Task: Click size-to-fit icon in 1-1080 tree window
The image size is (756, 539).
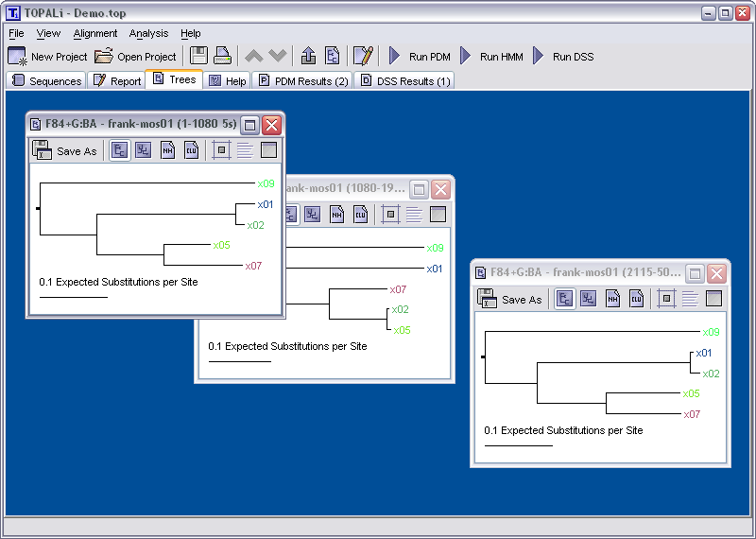Action: coord(221,150)
